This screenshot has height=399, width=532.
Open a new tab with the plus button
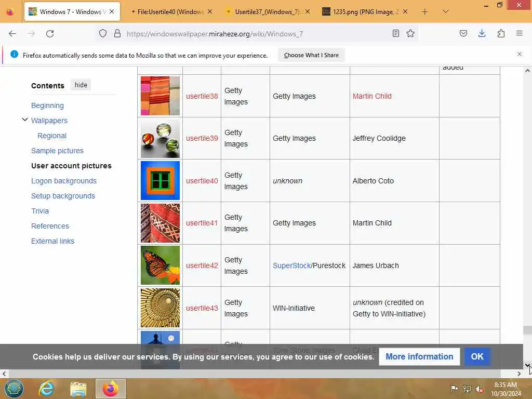tap(424, 12)
